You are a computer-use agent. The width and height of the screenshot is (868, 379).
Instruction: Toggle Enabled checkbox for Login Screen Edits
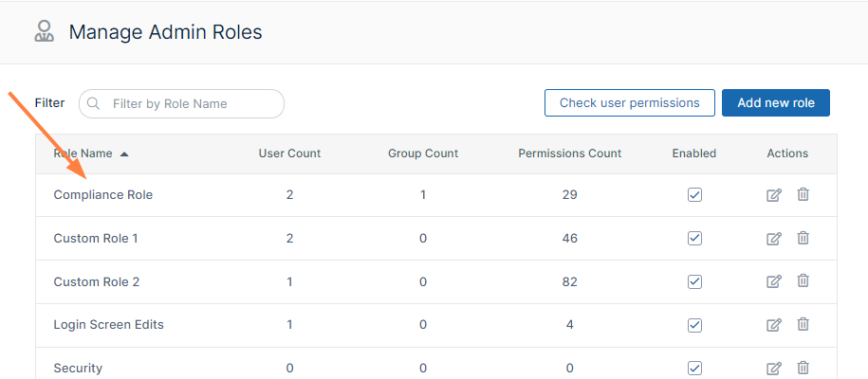[694, 325]
